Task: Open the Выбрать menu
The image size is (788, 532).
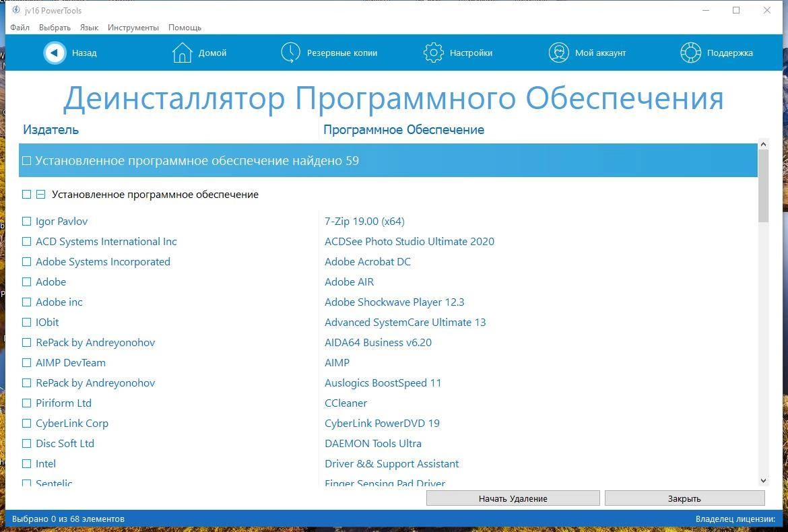Action: (x=55, y=27)
